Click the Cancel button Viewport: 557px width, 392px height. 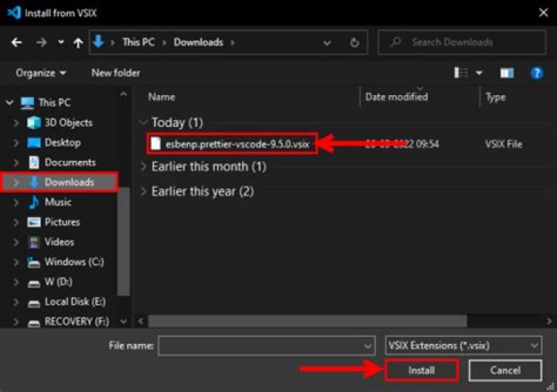coord(505,370)
